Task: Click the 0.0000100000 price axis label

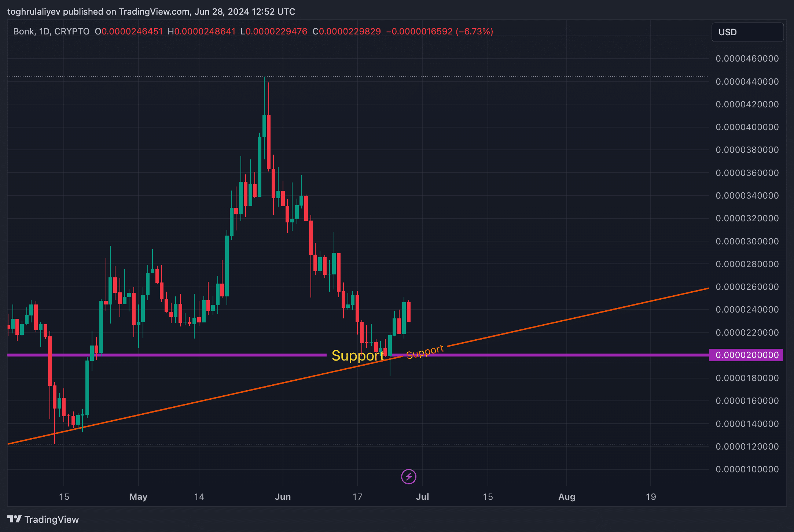Action: coord(747,469)
